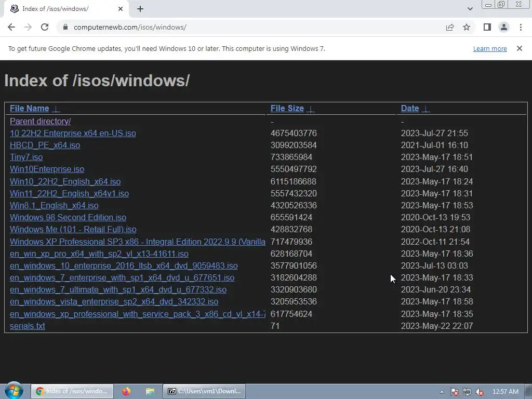The width and height of the screenshot is (532, 399).
Task: Click the date 2023-Jun-20 23:34
Action: (436, 289)
